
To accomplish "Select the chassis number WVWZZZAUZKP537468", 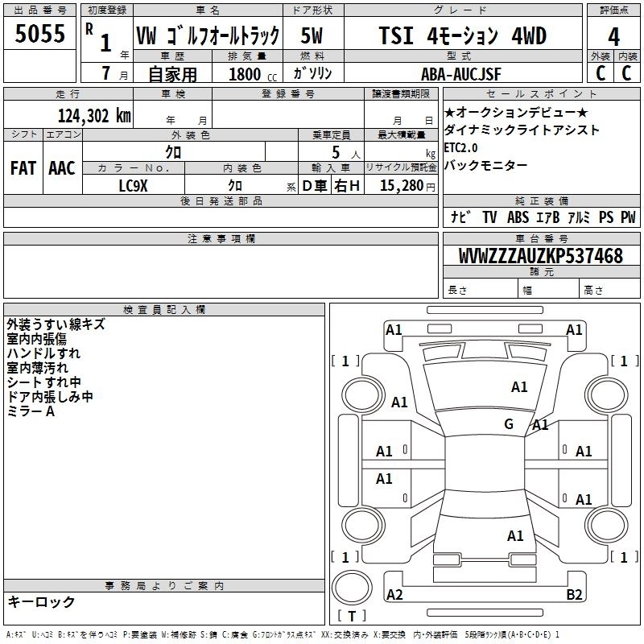I will click(541, 255).
